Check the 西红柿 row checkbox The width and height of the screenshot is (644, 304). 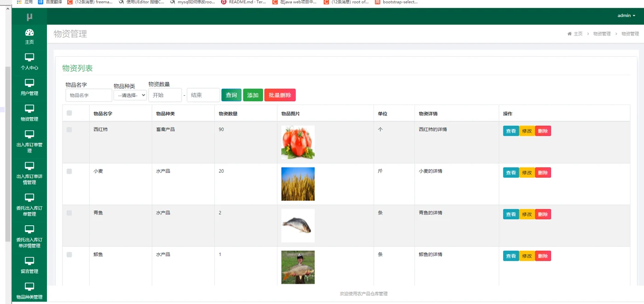click(x=69, y=130)
